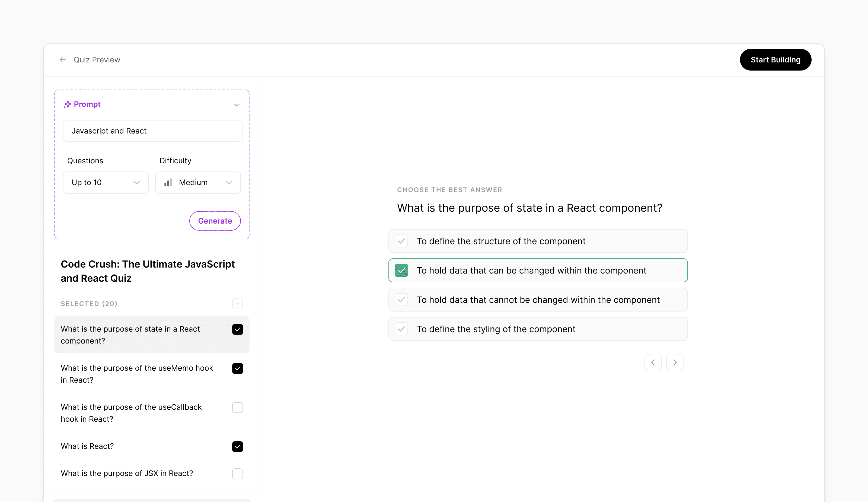Screen dimensions: 868x502
Task: Uncheck the 'What is React?' checkbox
Action: [237, 447]
